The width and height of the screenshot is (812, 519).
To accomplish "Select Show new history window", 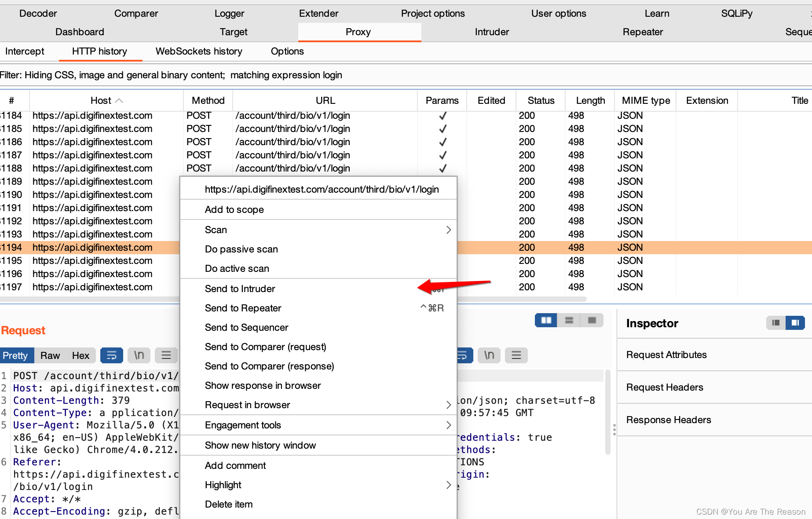I will coord(318,445).
